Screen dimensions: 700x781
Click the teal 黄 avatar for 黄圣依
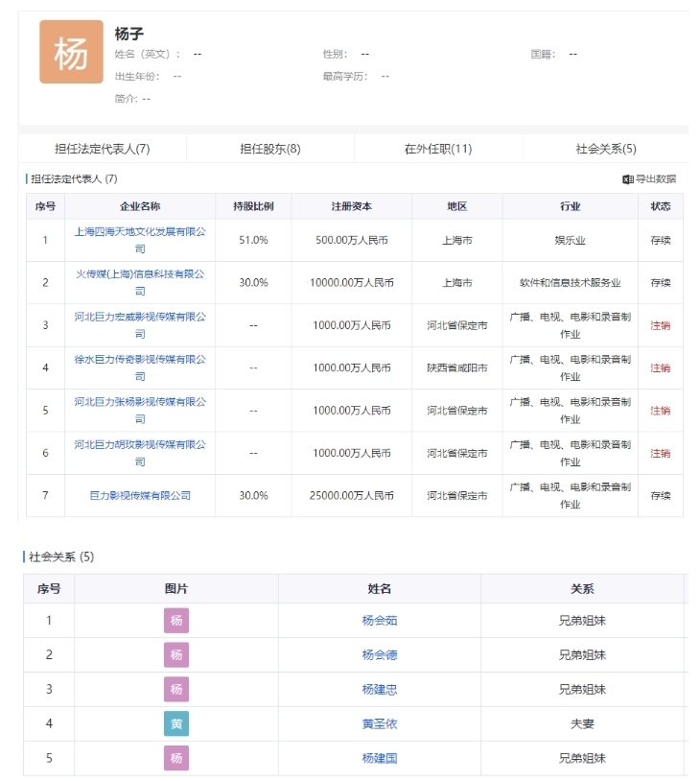(x=176, y=723)
